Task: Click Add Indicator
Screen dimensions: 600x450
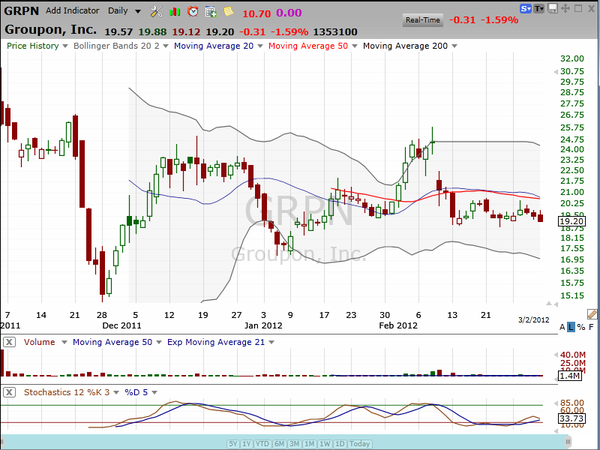Action: click(72, 11)
